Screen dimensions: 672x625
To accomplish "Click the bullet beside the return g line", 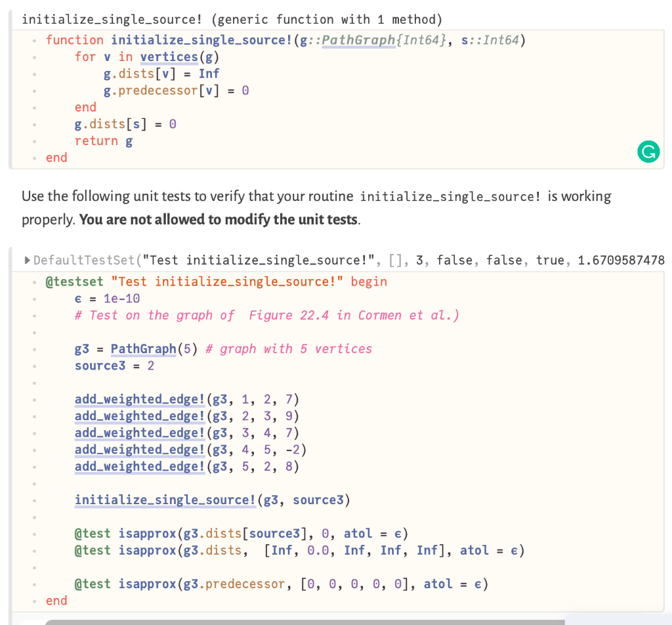I will [x=35, y=140].
